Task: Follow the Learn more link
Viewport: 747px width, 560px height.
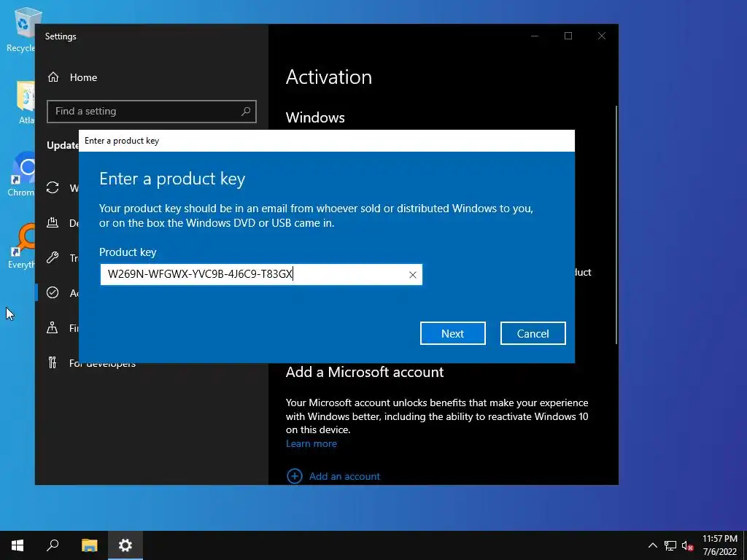Action: click(x=311, y=443)
